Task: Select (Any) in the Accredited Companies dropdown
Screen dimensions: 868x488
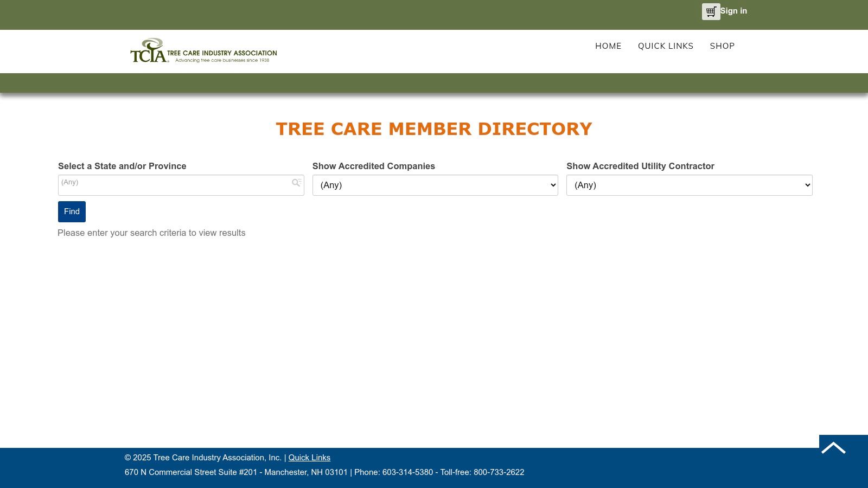Action: coord(435,185)
